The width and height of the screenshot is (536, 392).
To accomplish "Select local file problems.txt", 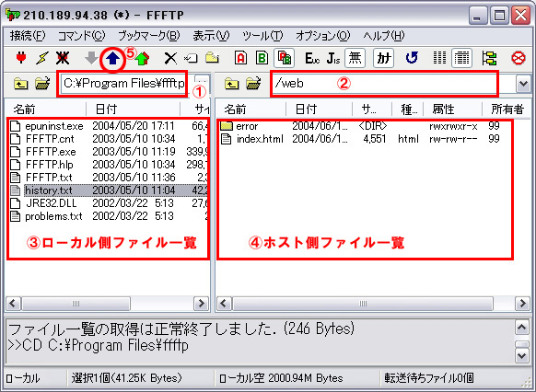I will click(53, 216).
